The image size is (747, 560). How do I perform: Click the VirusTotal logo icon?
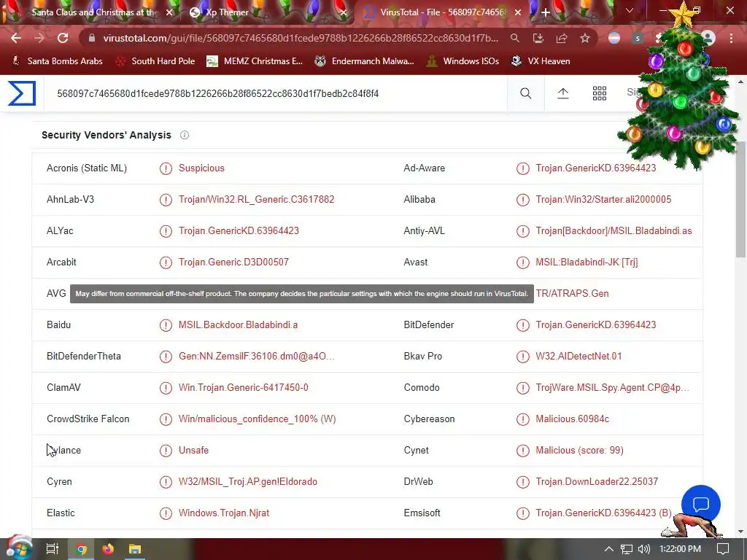point(22,93)
